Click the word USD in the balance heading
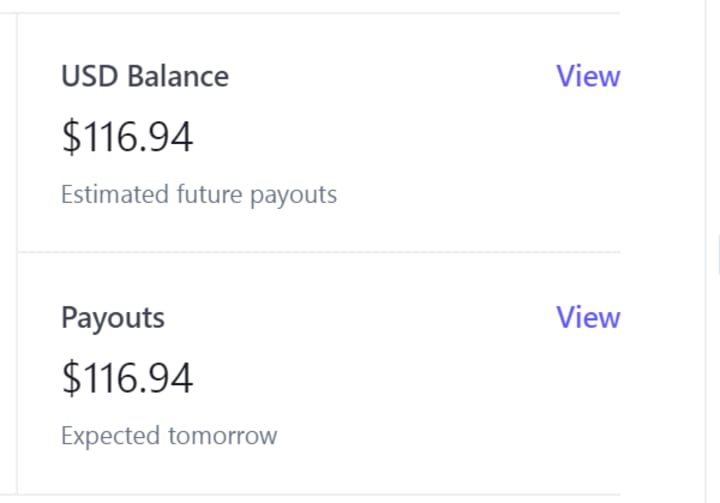 (84, 76)
